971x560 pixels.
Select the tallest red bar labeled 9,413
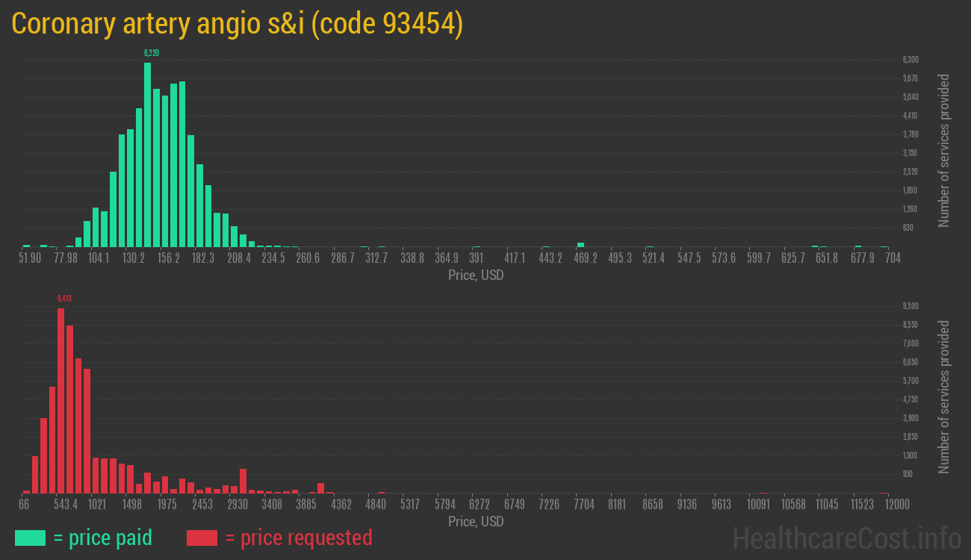pos(61,400)
